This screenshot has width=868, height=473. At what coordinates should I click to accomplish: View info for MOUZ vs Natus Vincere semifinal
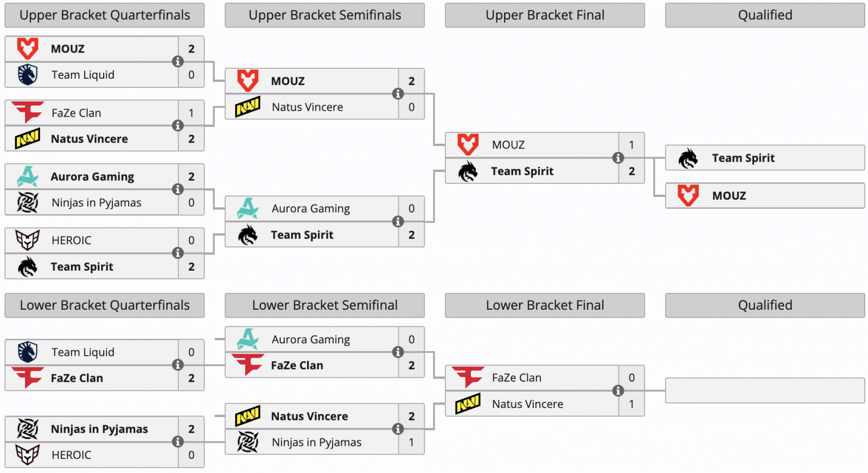point(398,93)
